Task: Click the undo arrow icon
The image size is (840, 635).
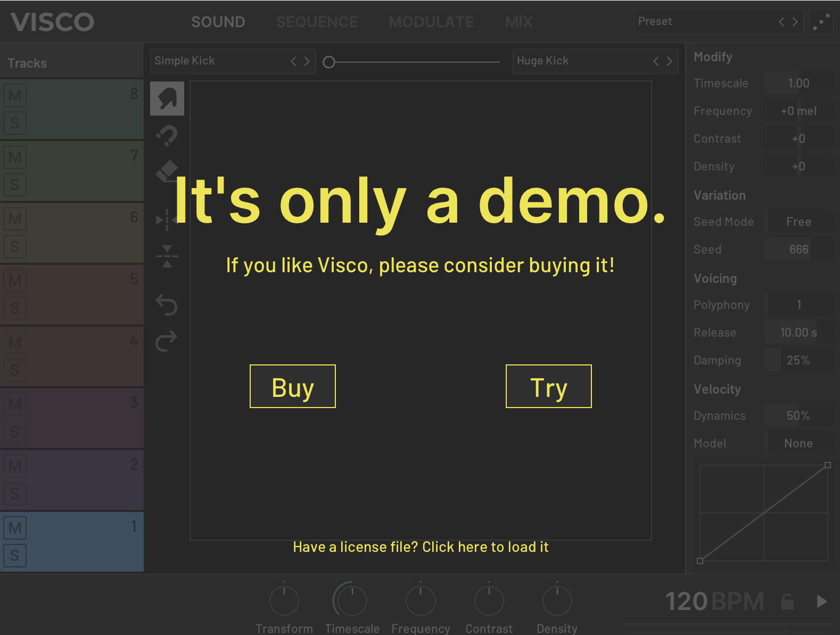Action: (x=167, y=305)
